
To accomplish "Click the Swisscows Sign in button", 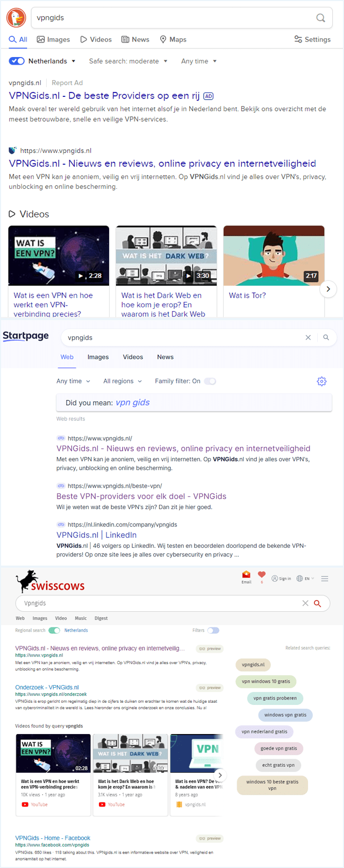I will pyautogui.click(x=281, y=578).
